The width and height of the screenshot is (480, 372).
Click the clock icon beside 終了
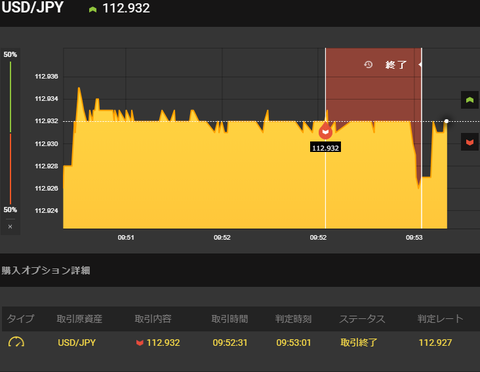point(368,64)
